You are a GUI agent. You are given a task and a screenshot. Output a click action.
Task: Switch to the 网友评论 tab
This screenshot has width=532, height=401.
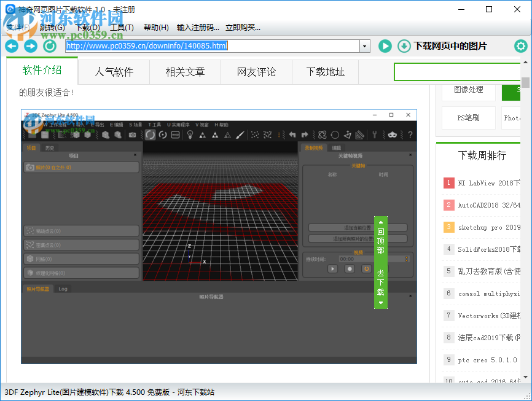[256, 72]
